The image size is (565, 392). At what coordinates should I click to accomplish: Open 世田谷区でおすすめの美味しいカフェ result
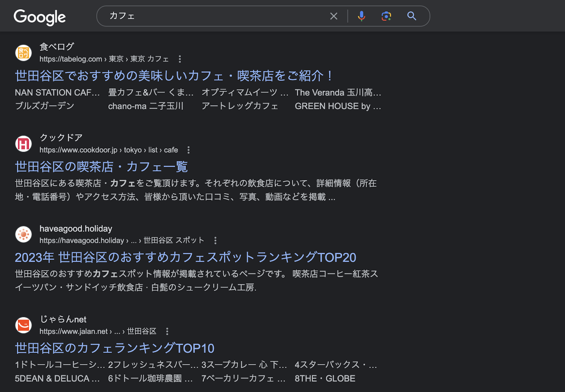coord(174,76)
